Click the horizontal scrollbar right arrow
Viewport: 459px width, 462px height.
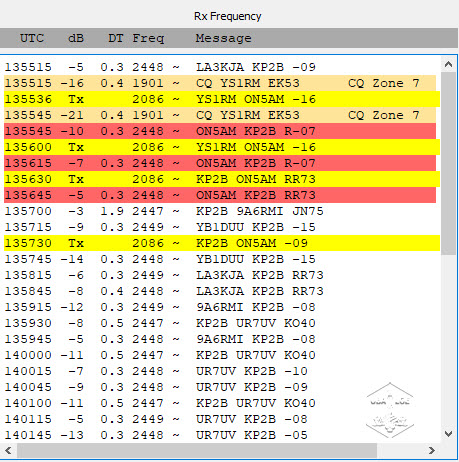point(432,451)
